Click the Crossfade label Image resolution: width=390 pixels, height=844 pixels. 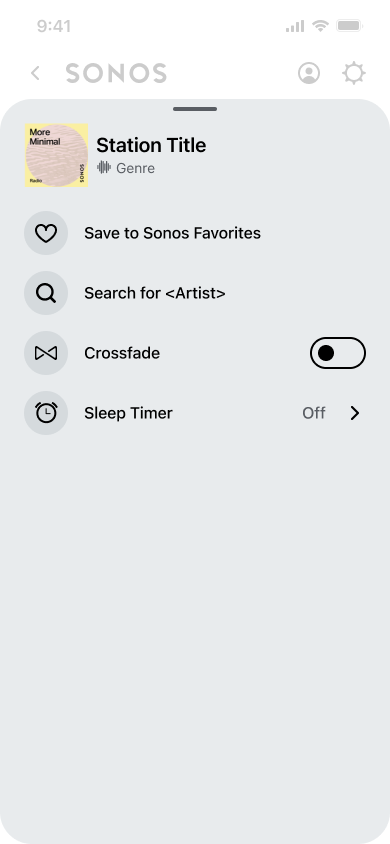(122, 353)
